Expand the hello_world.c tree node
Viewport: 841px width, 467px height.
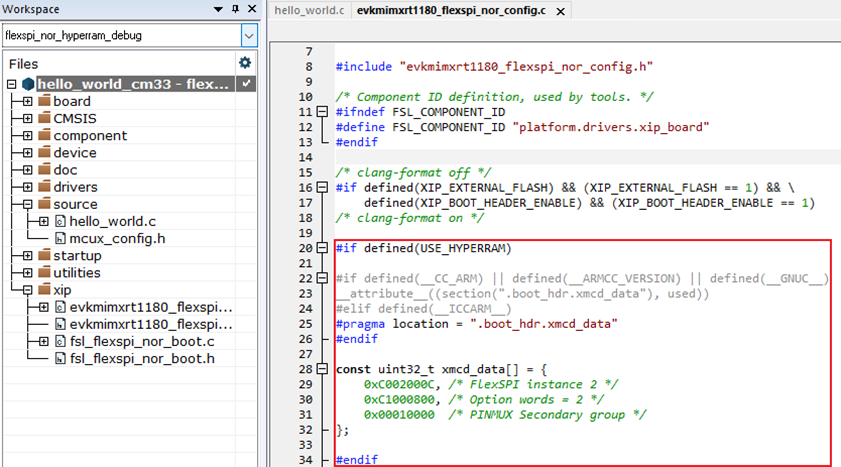point(43,221)
